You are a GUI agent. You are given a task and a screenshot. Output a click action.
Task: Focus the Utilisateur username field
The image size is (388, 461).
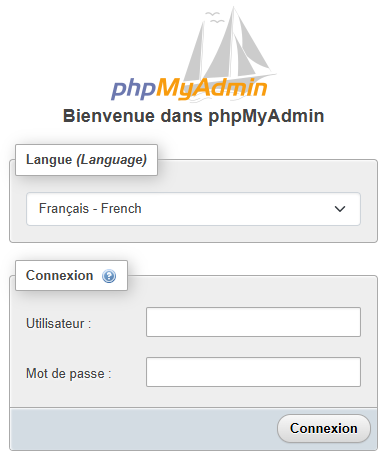tap(253, 322)
